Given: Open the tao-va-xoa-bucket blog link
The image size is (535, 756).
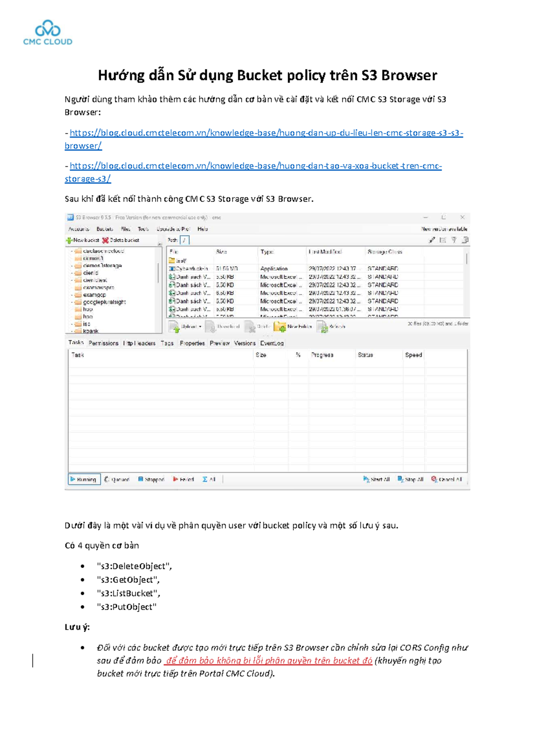Looking at the screenshot, I should (253, 172).
